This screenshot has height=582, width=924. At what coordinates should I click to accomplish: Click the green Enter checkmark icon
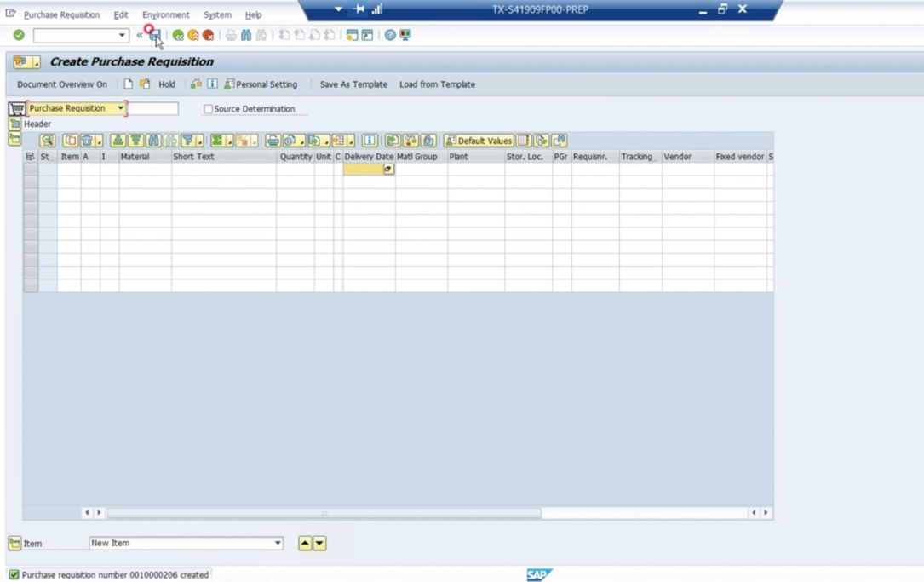[19, 36]
